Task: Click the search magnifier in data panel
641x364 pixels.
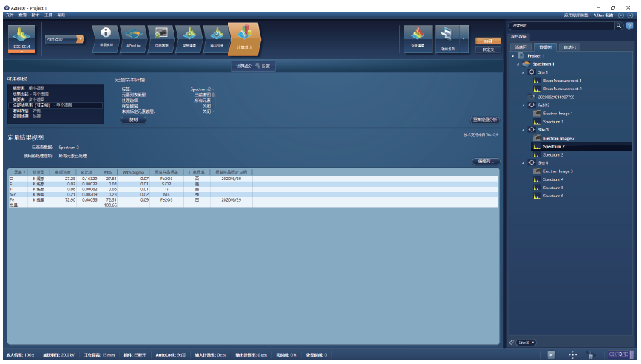Action: click(x=620, y=26)
